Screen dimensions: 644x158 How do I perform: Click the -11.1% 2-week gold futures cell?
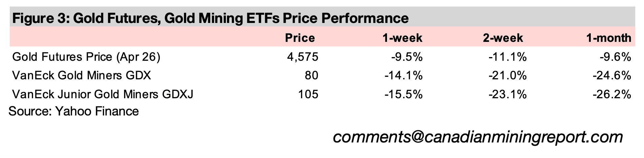pos(507,57)
